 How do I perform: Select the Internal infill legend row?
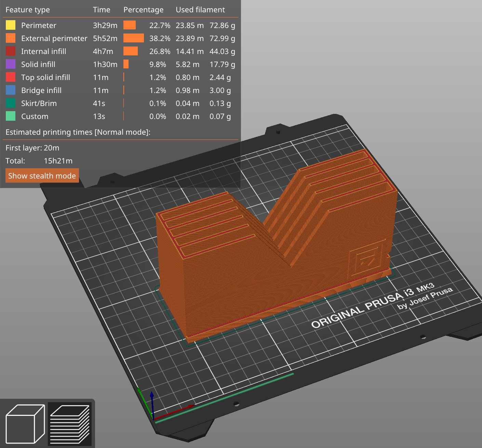[120, 51]
